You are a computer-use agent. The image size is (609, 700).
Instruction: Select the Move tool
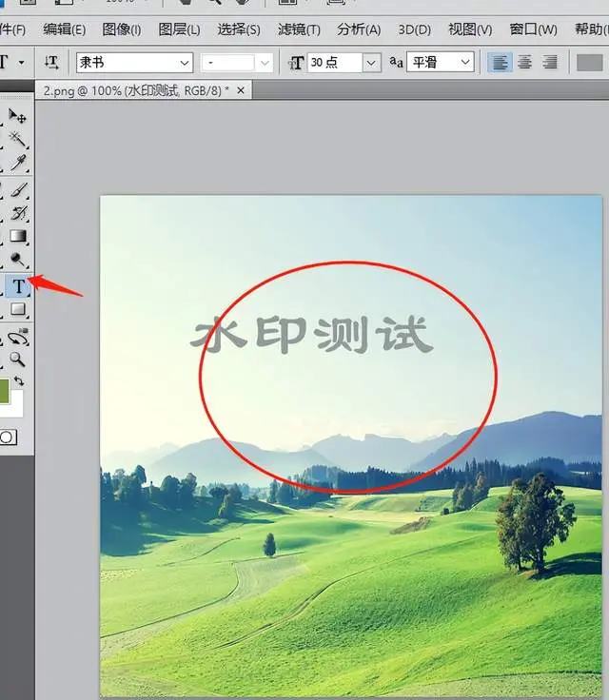point(17,116)
